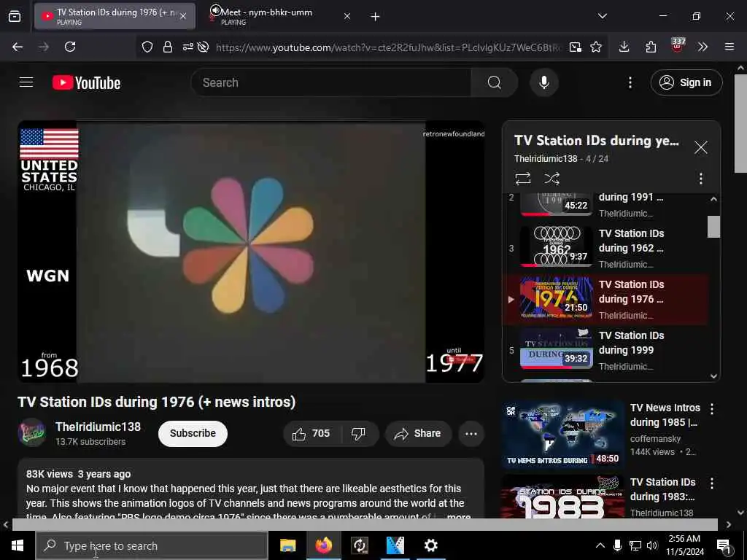Go back to the previous page
The width and height of the screenshot is (747, 560).
point(18,47)
